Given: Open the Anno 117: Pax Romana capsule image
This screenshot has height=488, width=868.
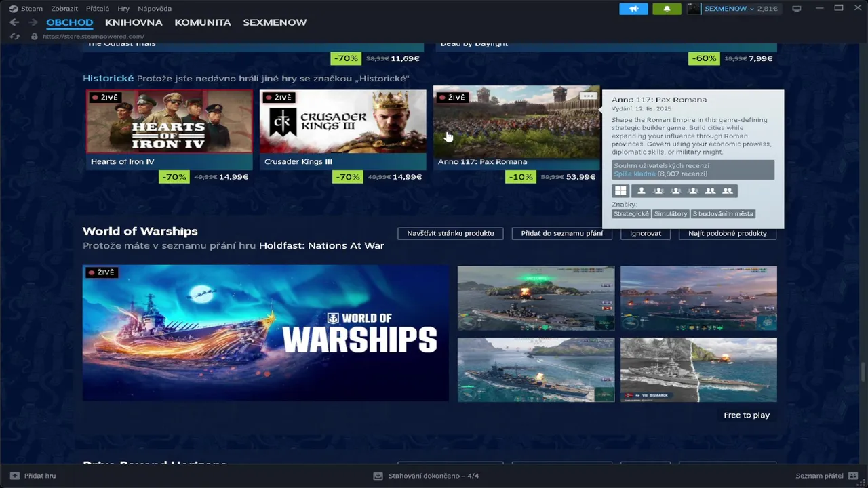Looking at the screenshot, I should click(517, 122).
